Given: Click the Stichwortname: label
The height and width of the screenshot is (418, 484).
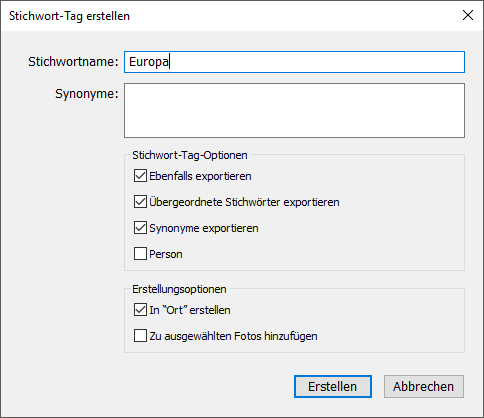Looking at the screenshot, I should point(73,62).
